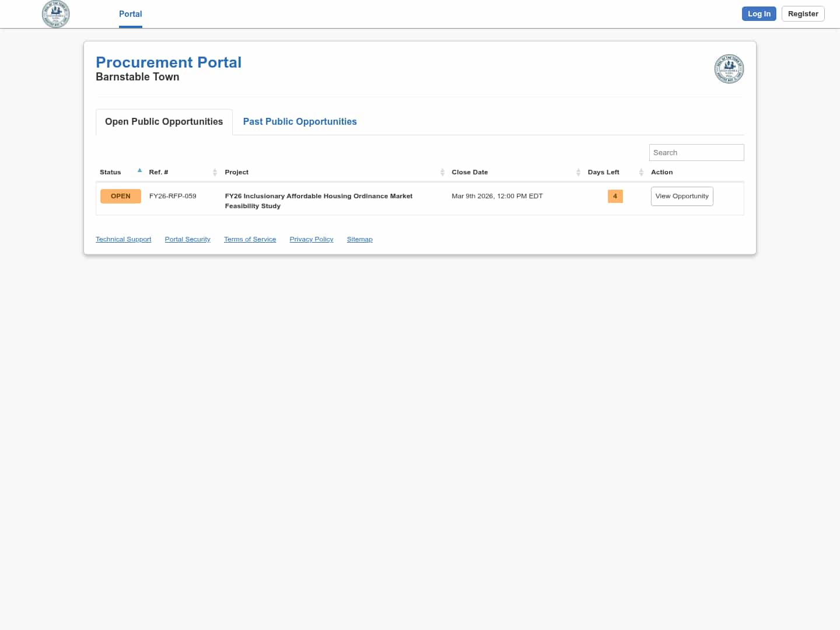Viewport: 840px width, 630px height.
Task: Select the Open Public Opportunities tab
Action: 163,121
